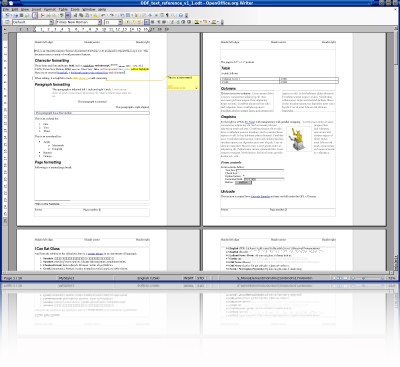Open the Styles and Formatting window icon

point(7,22)
